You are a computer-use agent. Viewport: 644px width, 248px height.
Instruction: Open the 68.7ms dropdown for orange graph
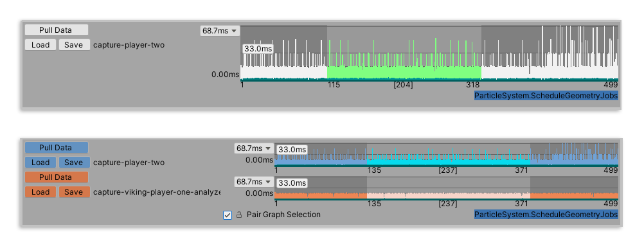[254, 181]
